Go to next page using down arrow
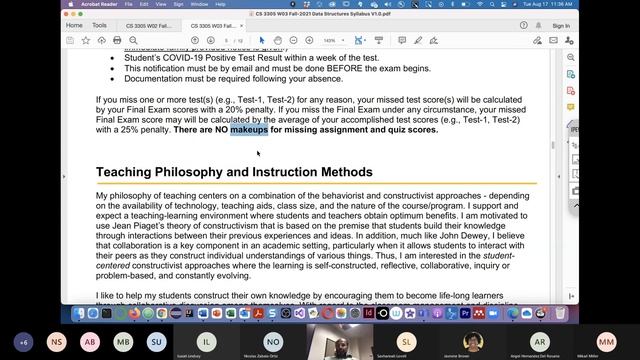The width and height of the screenshot is (640, 360). tap(211, 40)
